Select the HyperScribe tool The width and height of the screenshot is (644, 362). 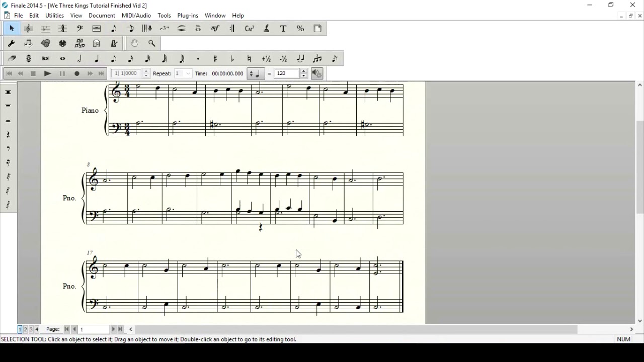point(147,29)
